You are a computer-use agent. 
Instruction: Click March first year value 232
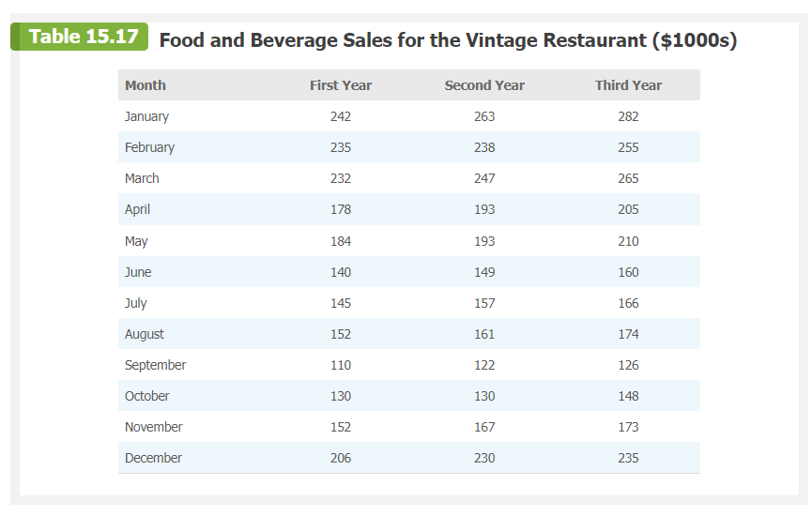[341, 178]
